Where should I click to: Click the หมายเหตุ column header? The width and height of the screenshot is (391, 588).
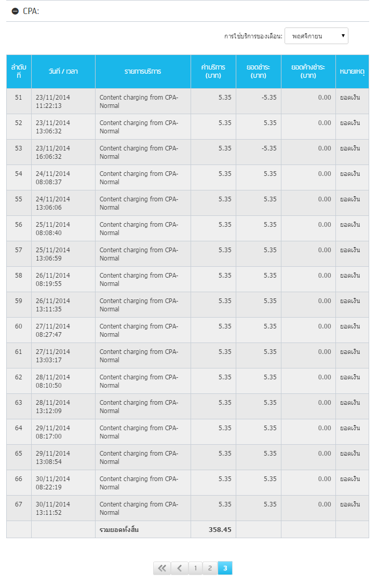[353, 71]
